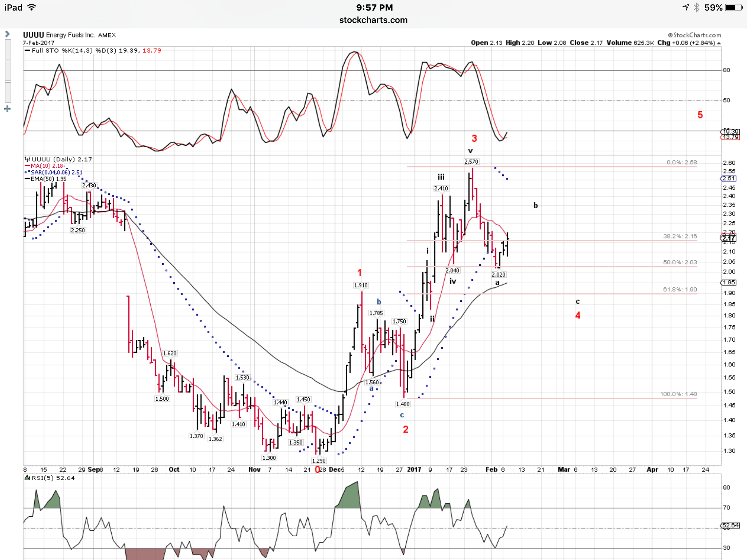Click the middle blank sidebar button
Screen dimensions: 747x560
tap(8, 71)
